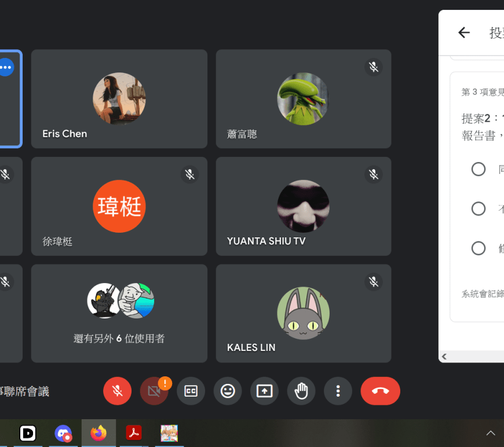
Task: Go back using the poll panel arrow
Action: tap(463, 33)
